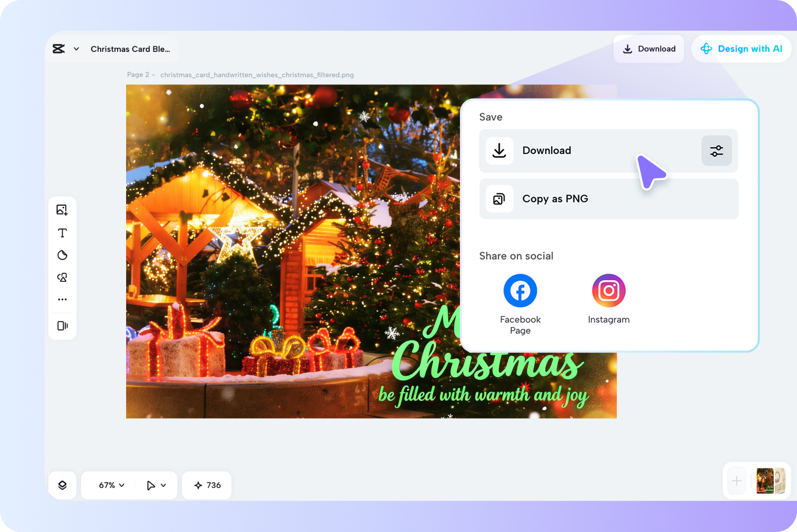Open the Layers panel button
Viewport: 797px width, 532px height.
point(63,485)
